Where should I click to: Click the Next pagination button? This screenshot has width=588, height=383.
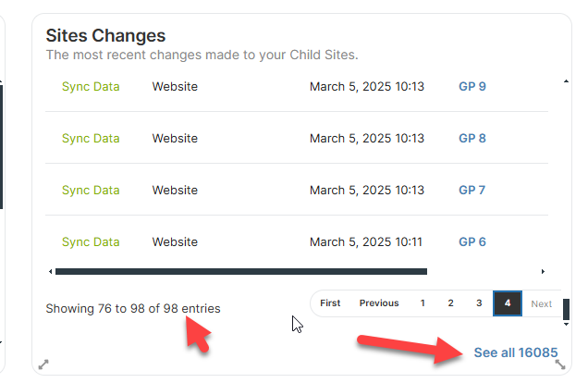(542, 303)
